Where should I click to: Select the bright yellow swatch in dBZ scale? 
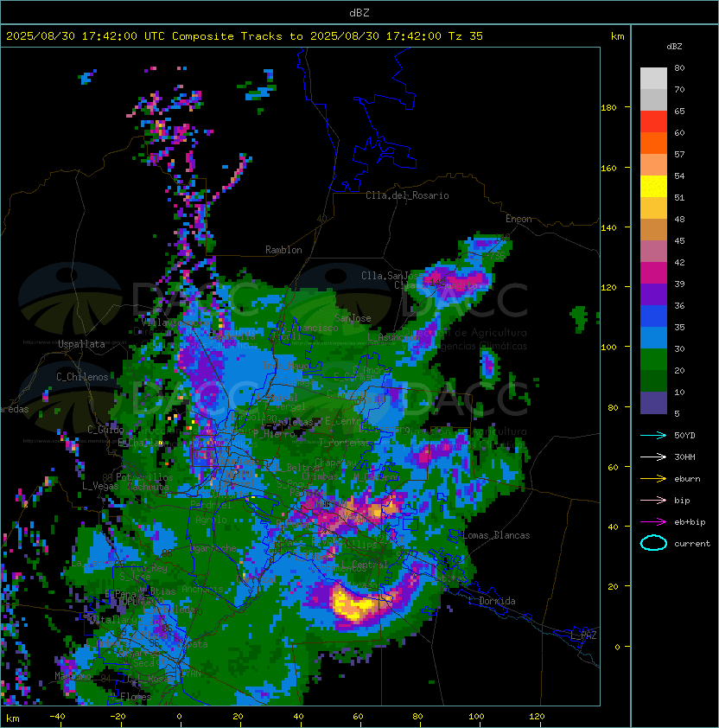click(x=653, y=187)
